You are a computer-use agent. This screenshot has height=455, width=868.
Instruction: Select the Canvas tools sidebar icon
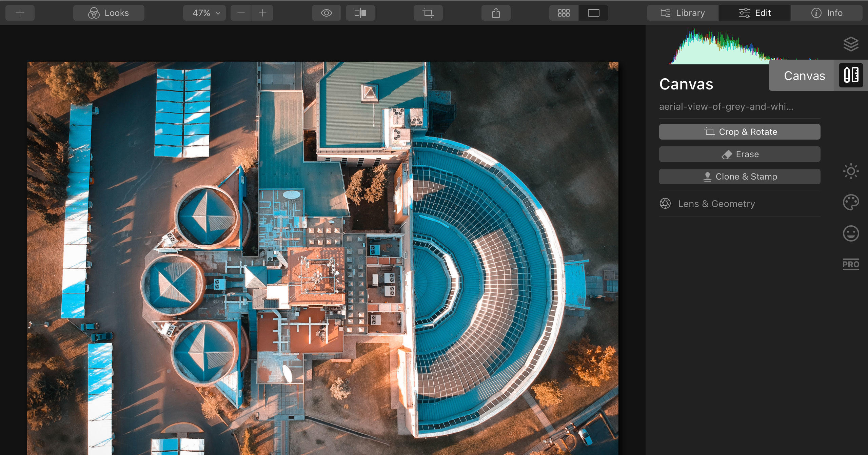(x=851, y=75)
